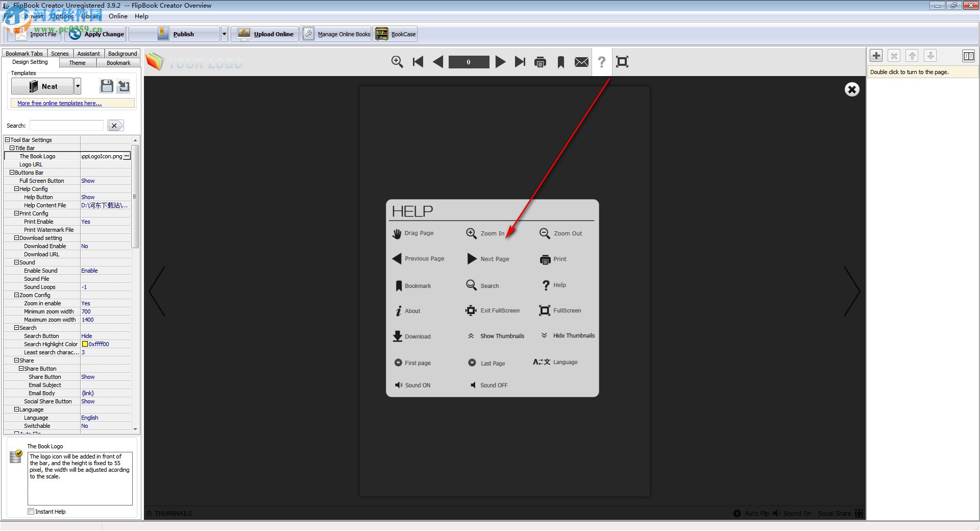
Task: Click the Search Highlight Color swatch
Action: point(85,344)
